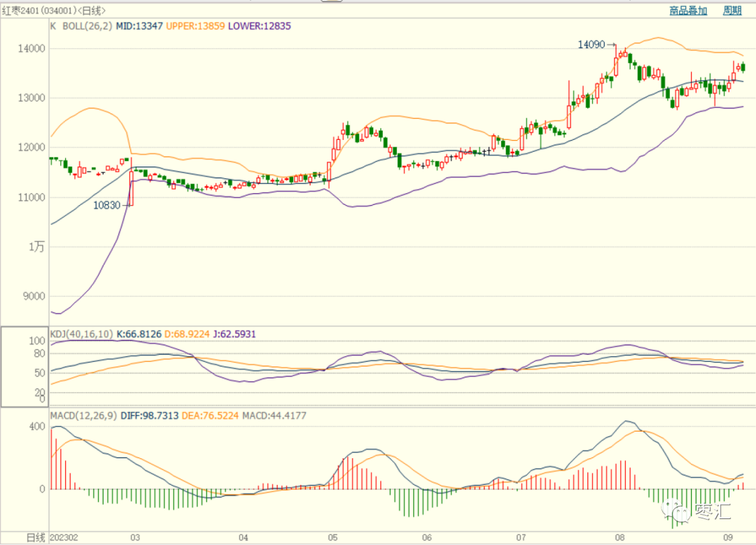
Task: Click the 05 month axis marker
Action: point(332,538)
